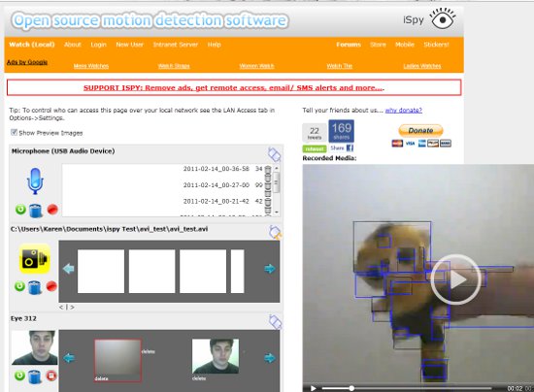Click the recordings list scrollbar thumb
The height and width of the screenshot is (392, 534).
point(277,182)
